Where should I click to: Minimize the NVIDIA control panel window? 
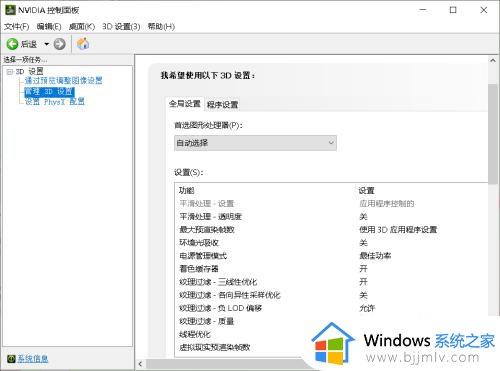pos(423,10)
